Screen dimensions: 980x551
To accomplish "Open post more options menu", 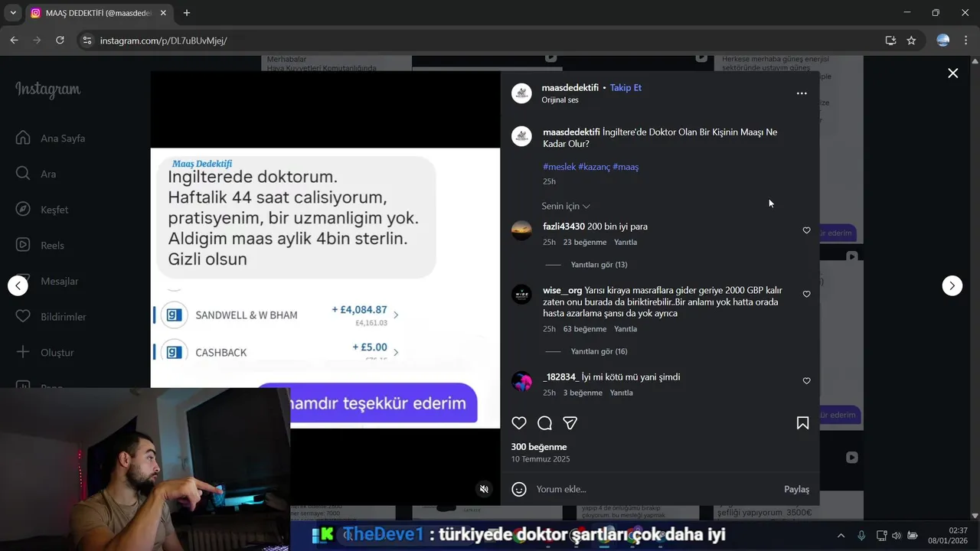I will coord(802,93).
